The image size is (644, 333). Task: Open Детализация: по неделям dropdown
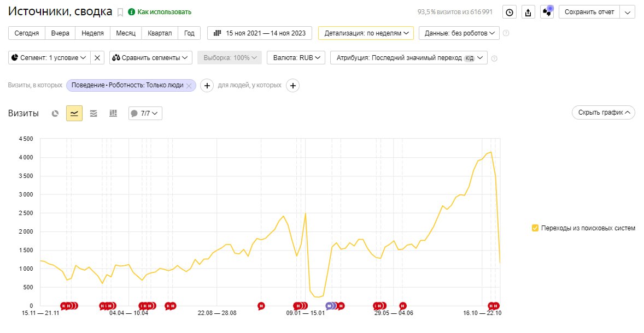coord(366,33)
